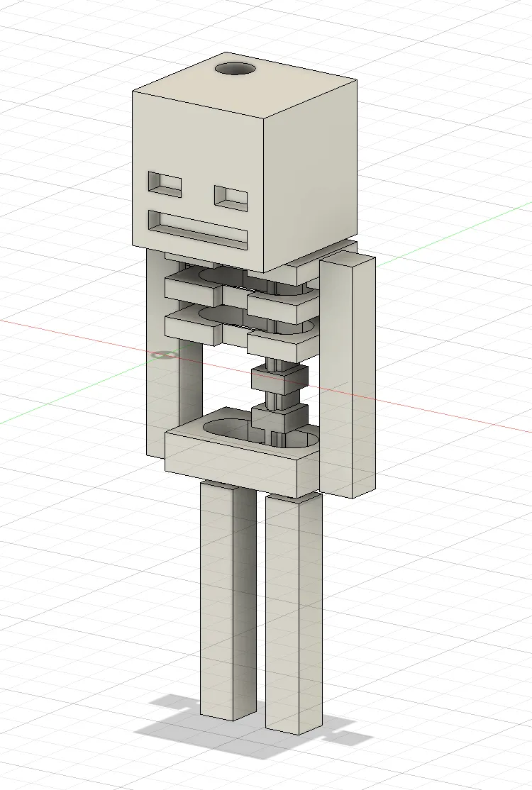Click the origin point marker on the grid

[x=164, y=356]
